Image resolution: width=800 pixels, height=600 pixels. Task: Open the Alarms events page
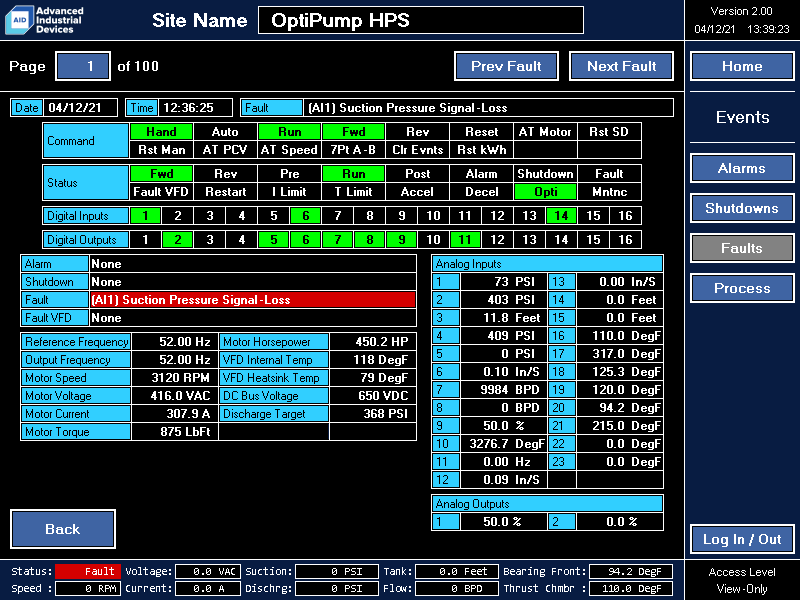point(742,168)
